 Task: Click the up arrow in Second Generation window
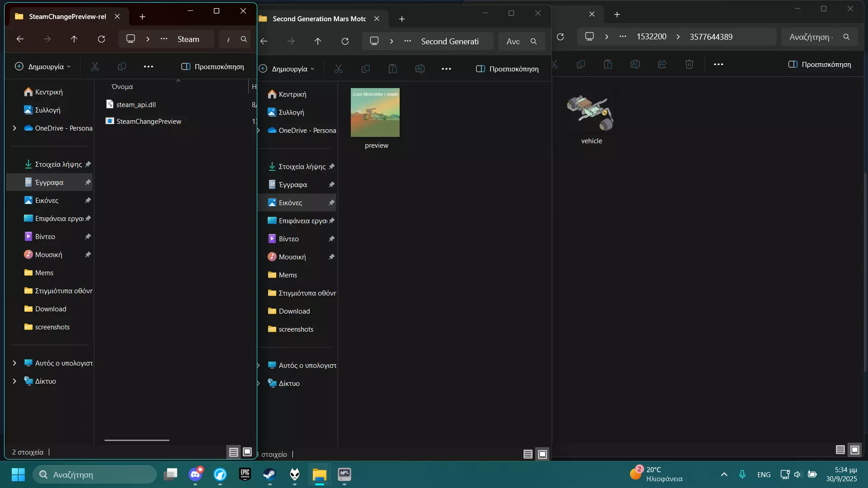click(318, 42)
